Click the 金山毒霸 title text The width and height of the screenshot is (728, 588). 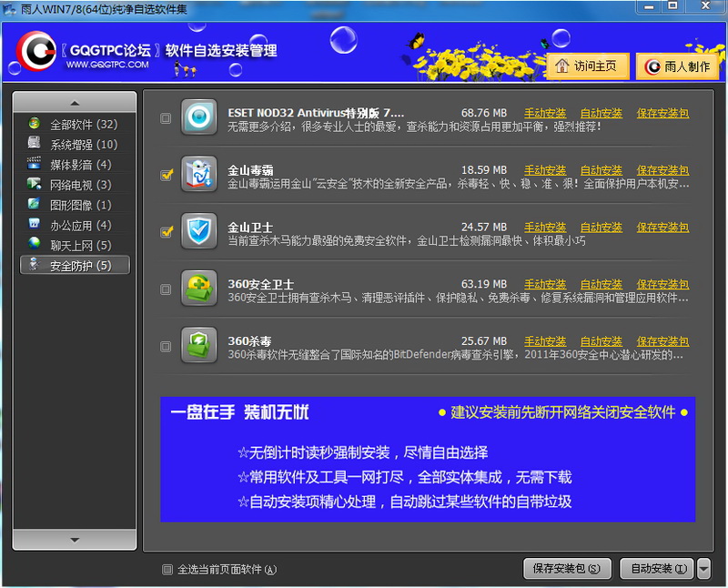click(250, 170)
